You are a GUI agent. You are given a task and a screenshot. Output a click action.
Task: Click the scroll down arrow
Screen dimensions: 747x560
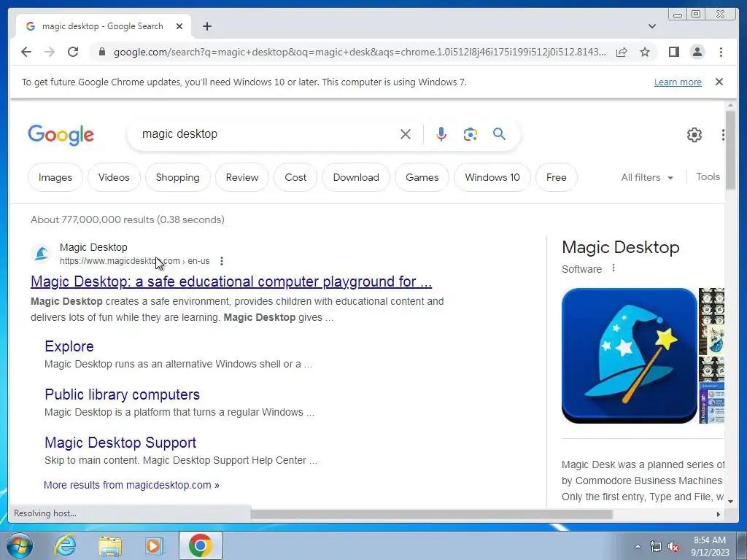tap(730, 501)
